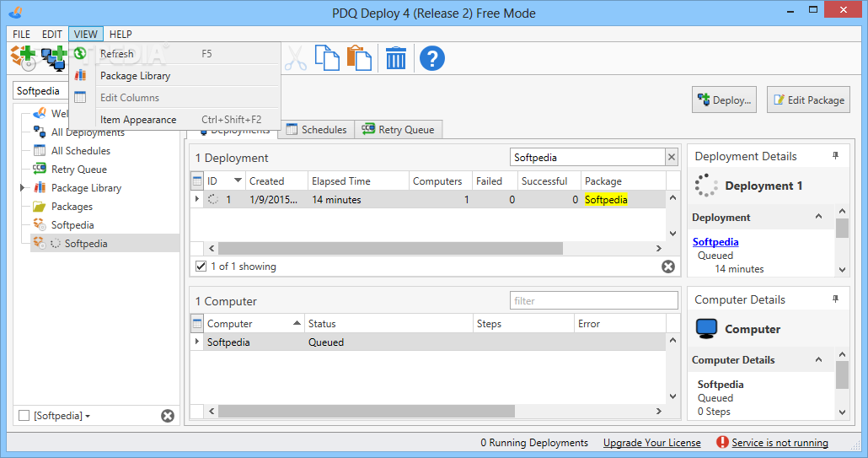
Task: Select the Packages folder in the tree
Action: click(x=72, y=207)
